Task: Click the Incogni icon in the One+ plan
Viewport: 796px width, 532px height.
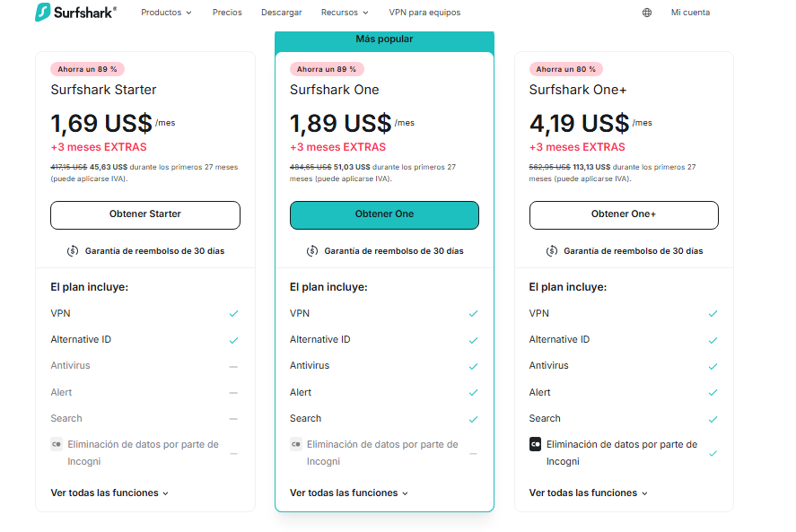Action: (x=535, y=444)
